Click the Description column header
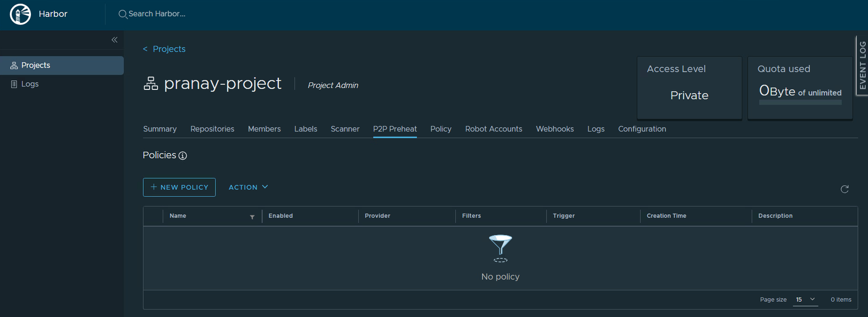 [x=775, y=216]
